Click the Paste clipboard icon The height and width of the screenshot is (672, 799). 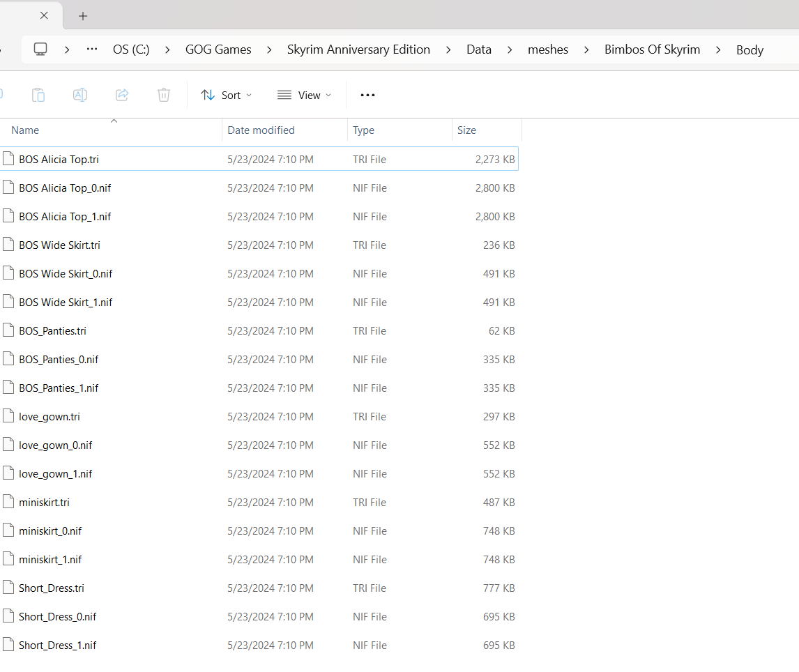coord(38,96)
